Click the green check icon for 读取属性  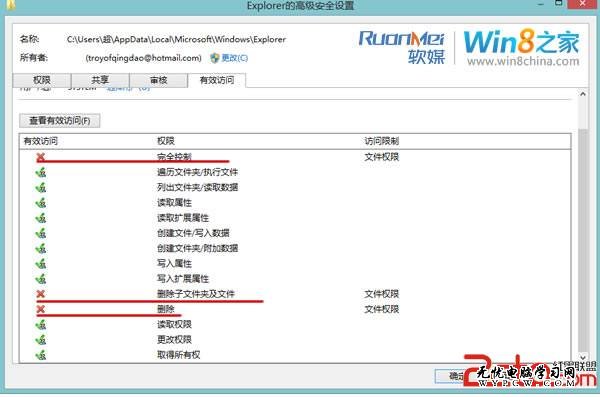[41, 203]
